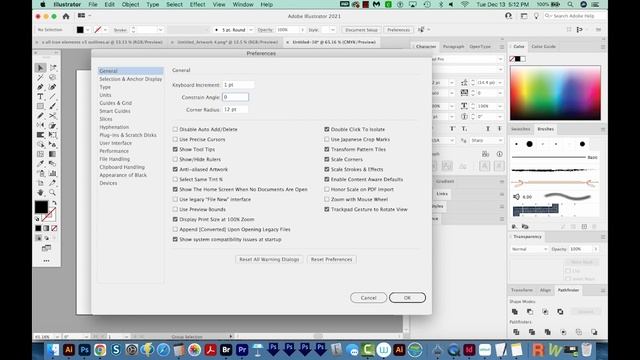The height and width of the screenshot is (360, 640).
Task: Open Photoshop from the Dock
Action: click(x=84, y=350)
